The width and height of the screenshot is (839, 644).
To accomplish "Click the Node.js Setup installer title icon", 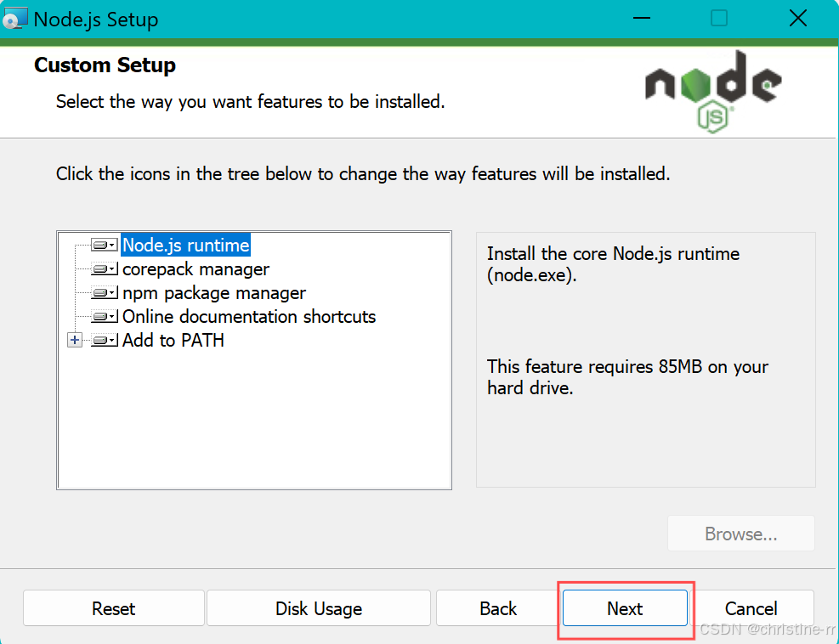I will click(x=14, y=19).
